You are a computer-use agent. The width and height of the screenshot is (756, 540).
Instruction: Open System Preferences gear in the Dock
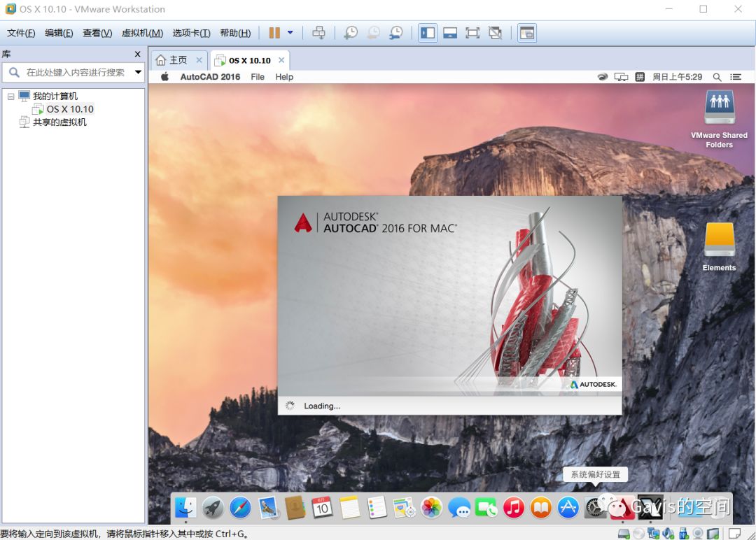tap(595, 508)
